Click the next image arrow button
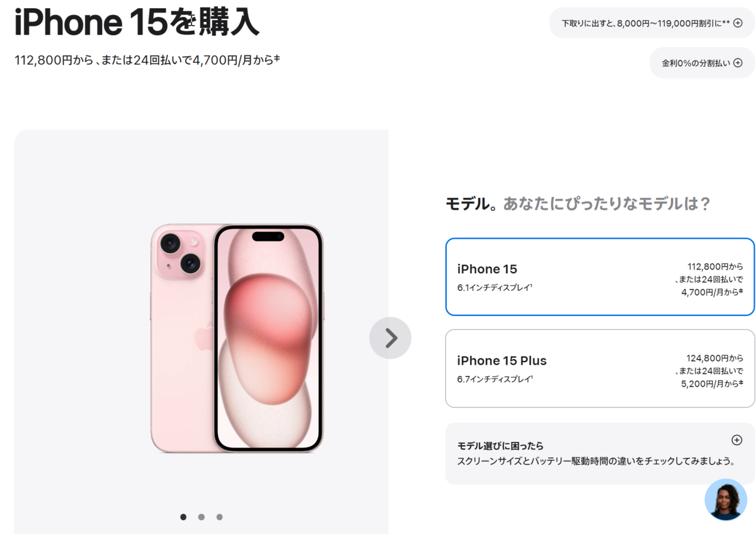Image resolution: width=756 pixels, height=534 pixels. pos(390,338)
